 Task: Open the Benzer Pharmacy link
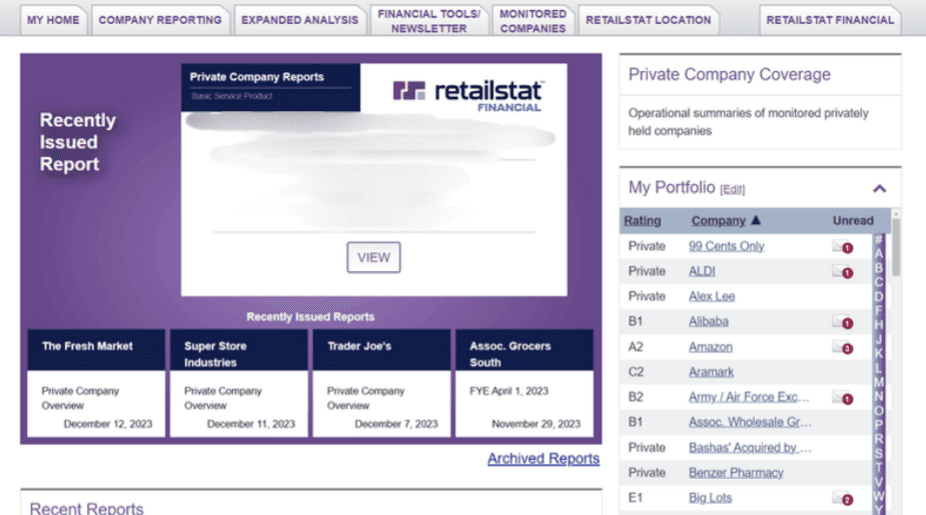tap(736, 473)
